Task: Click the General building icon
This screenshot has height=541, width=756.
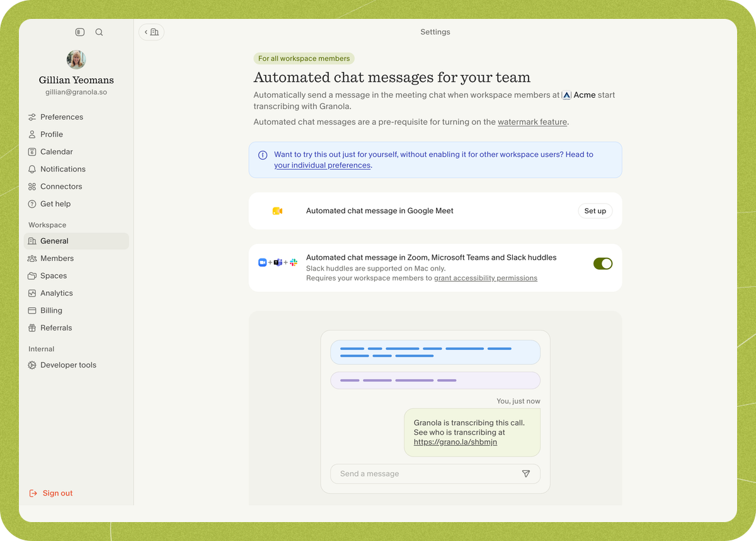Action: point(32,241)
